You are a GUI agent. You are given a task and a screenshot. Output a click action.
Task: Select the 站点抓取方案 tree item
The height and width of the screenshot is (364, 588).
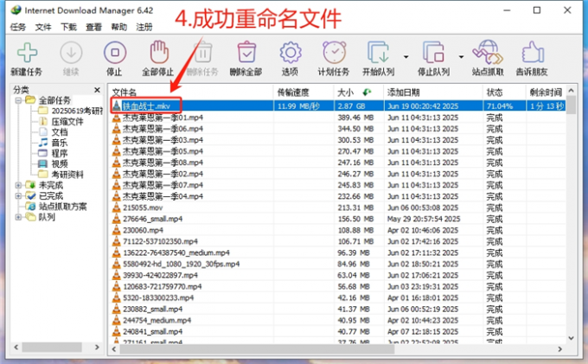(x=62, y=207)
